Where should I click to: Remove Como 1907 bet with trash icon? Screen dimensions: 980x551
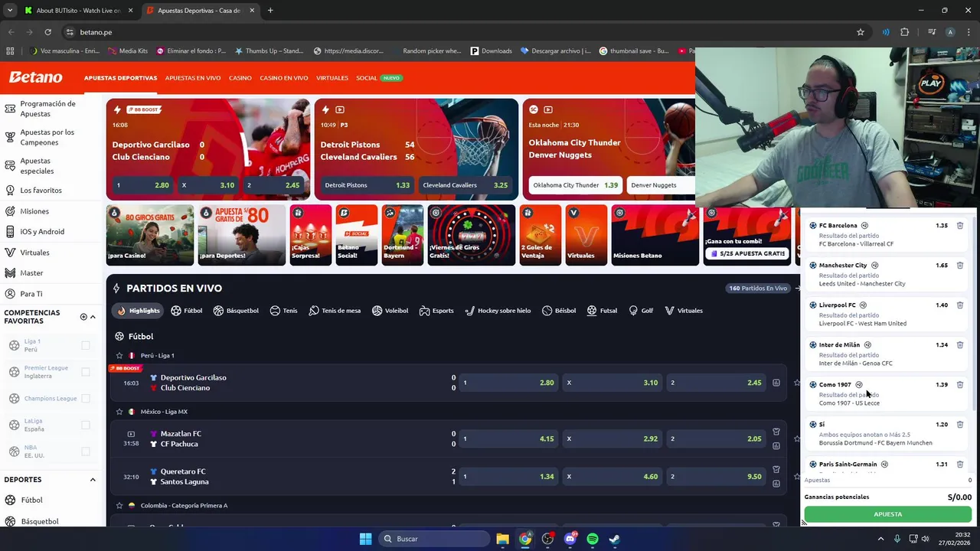click(x=959, y=385)
